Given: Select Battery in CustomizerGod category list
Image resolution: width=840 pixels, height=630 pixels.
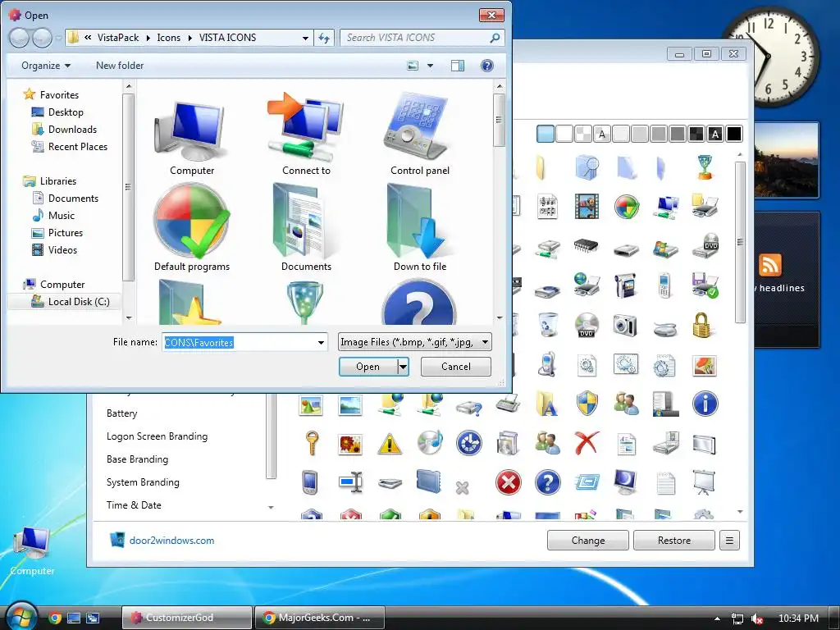Looking at the screenshot, I should pos(121,413).
